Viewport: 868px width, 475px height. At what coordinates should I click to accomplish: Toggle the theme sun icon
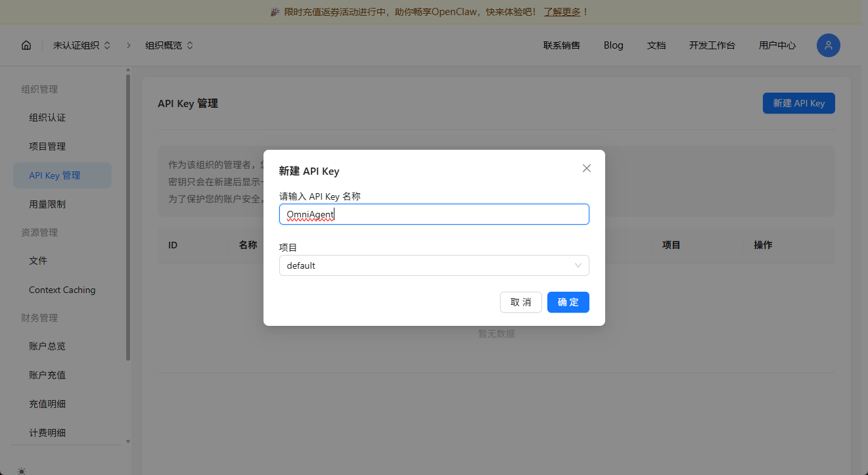click(x=22, y=470)
